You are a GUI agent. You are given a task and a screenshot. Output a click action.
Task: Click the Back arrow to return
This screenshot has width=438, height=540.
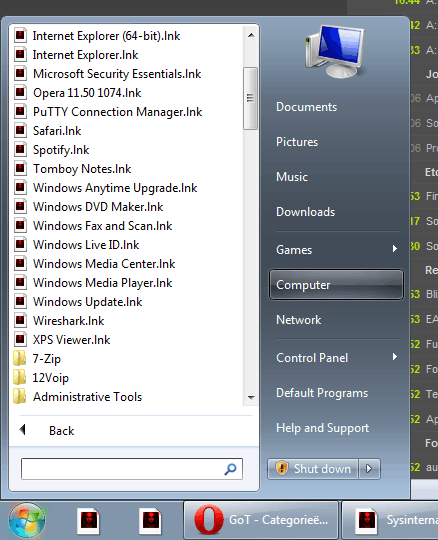[23, 429]
